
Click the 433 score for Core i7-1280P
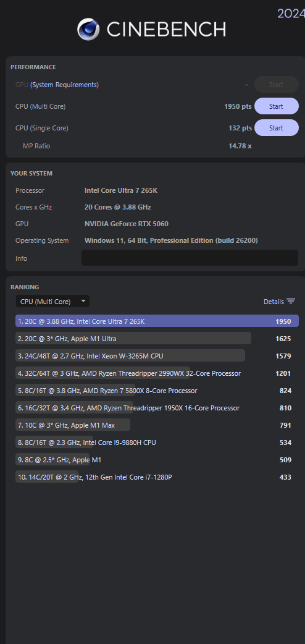point(285,477)
